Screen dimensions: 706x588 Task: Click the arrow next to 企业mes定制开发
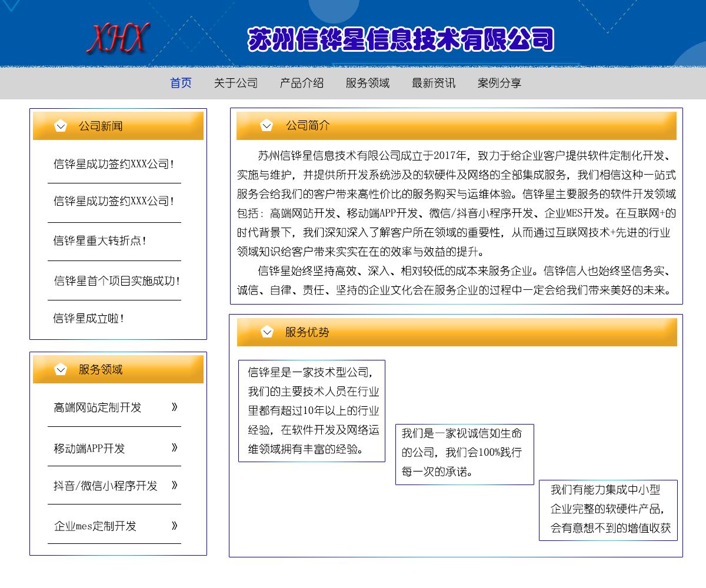(x=174, y=525)
